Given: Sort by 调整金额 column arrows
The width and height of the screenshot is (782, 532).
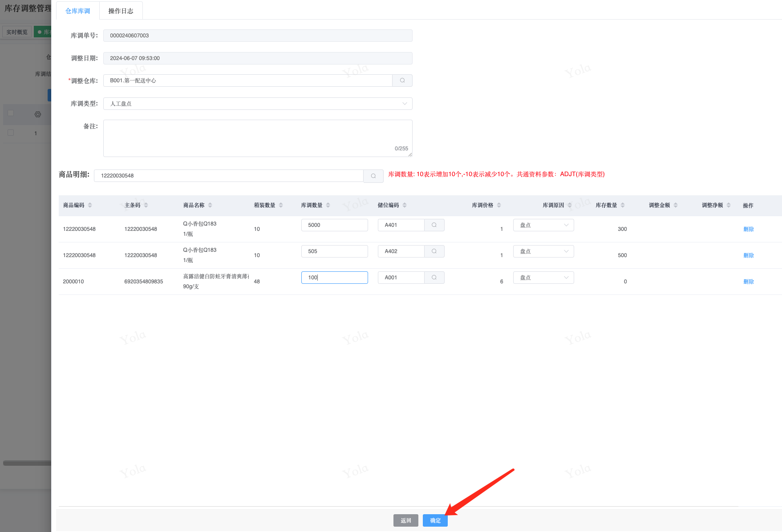Looking at the screenshot, I should (676, 205).
